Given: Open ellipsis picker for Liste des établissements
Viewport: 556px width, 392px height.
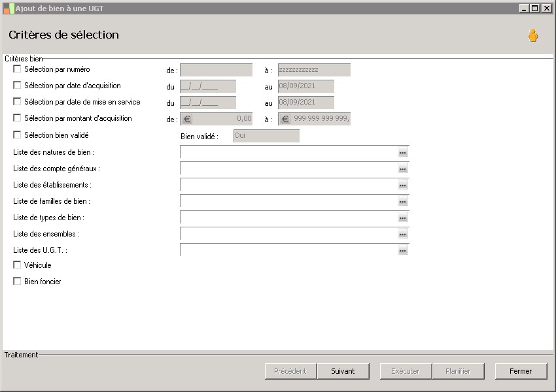Looking at the screenshot, I should (x=403, y=185).
